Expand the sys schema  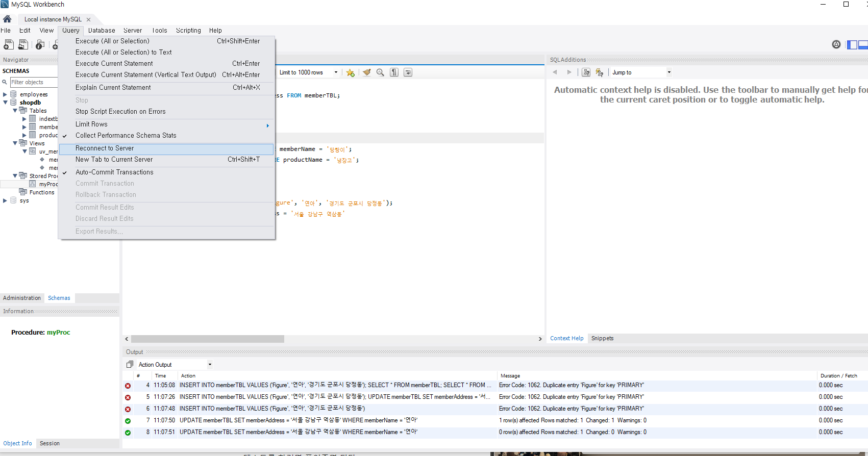coord(5,200)
